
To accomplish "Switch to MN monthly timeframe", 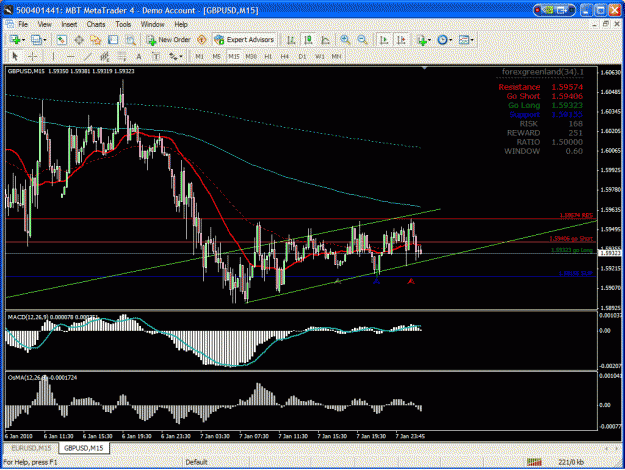I will (x=336, y=57).
